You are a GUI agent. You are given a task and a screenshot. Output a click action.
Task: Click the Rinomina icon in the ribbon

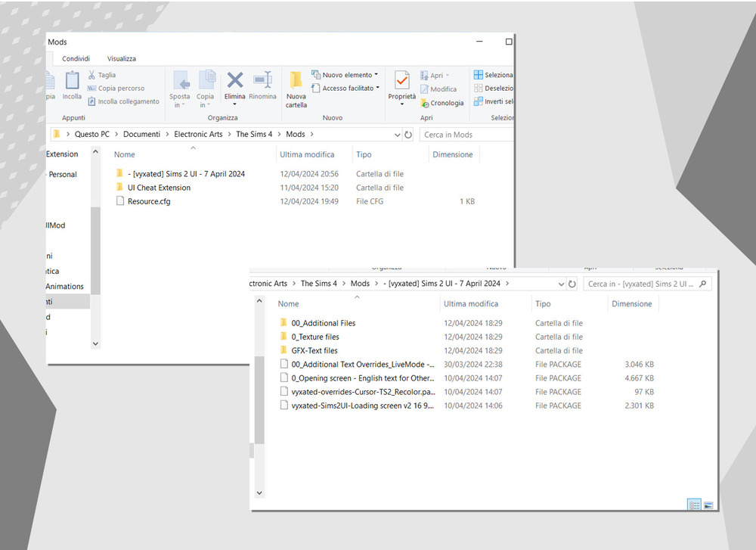263,79
